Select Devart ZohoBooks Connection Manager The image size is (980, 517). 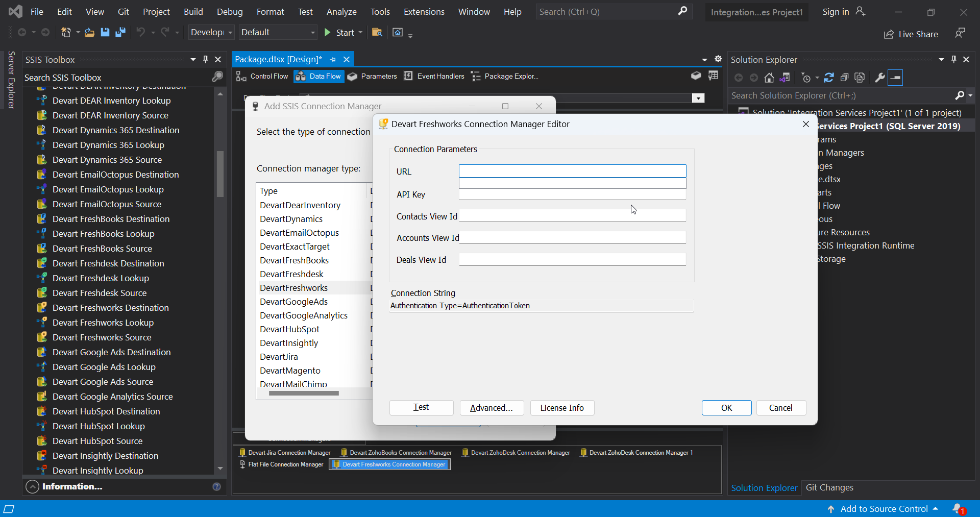(x=396, y=453)
